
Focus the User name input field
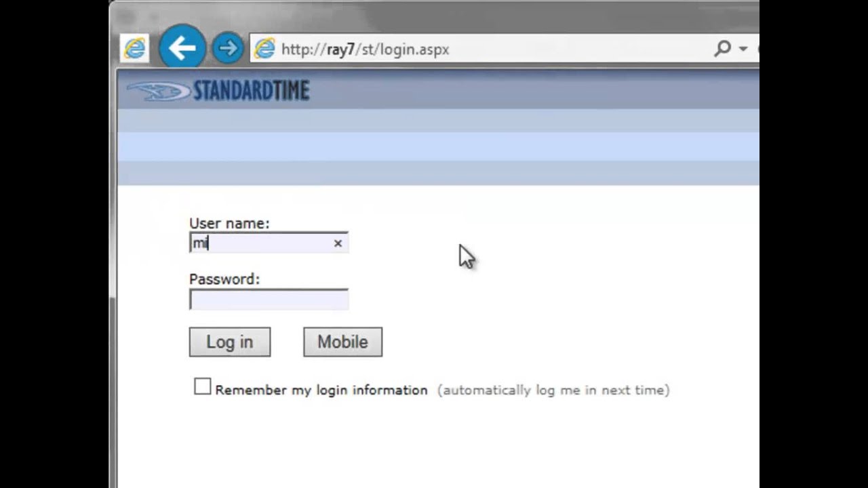click(269, 243)
